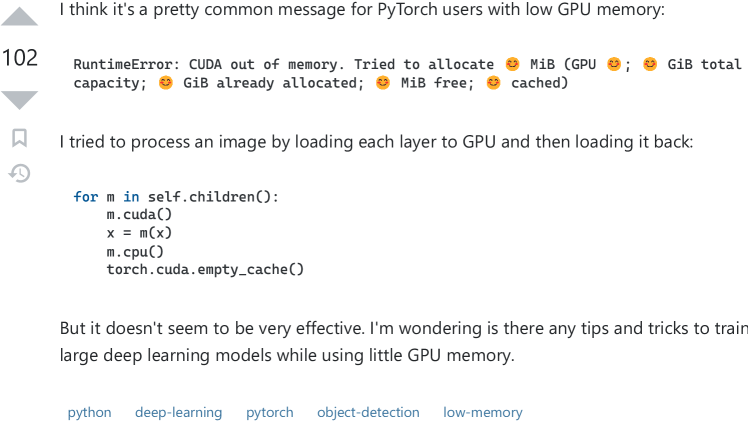
Task: Open the deep-learning tag
Action: pyautogui.click(x=178, y=412)
